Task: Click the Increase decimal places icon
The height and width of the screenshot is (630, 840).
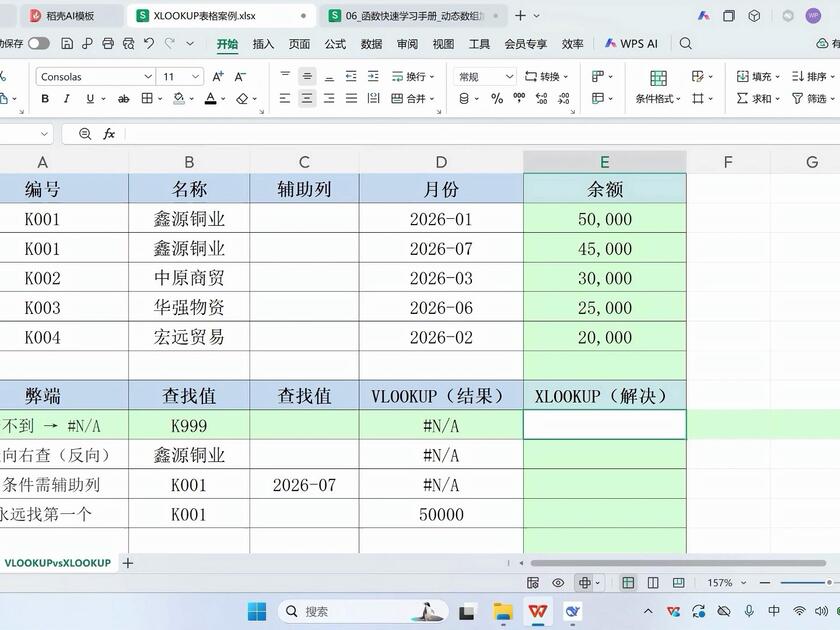Action: (542, 98)
